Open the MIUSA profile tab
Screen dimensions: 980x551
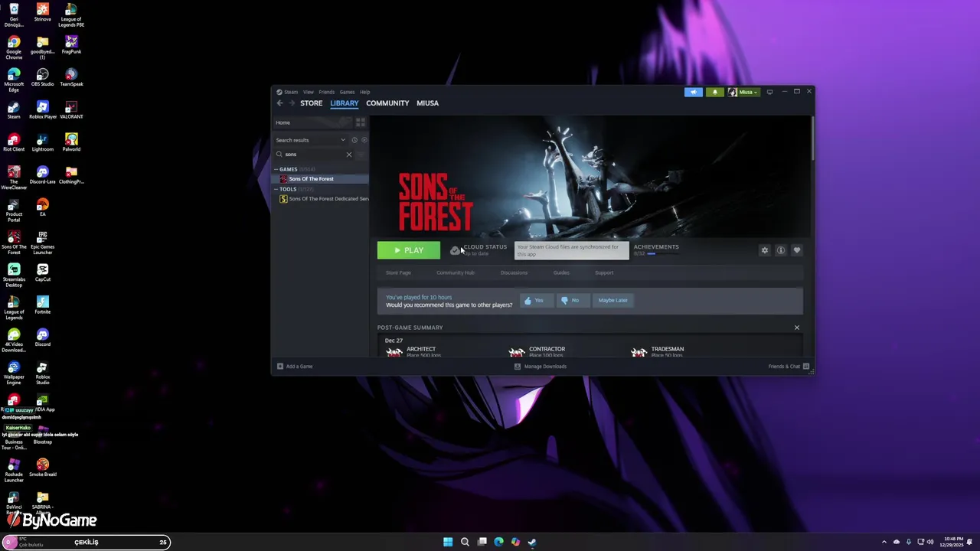point(428,103)
